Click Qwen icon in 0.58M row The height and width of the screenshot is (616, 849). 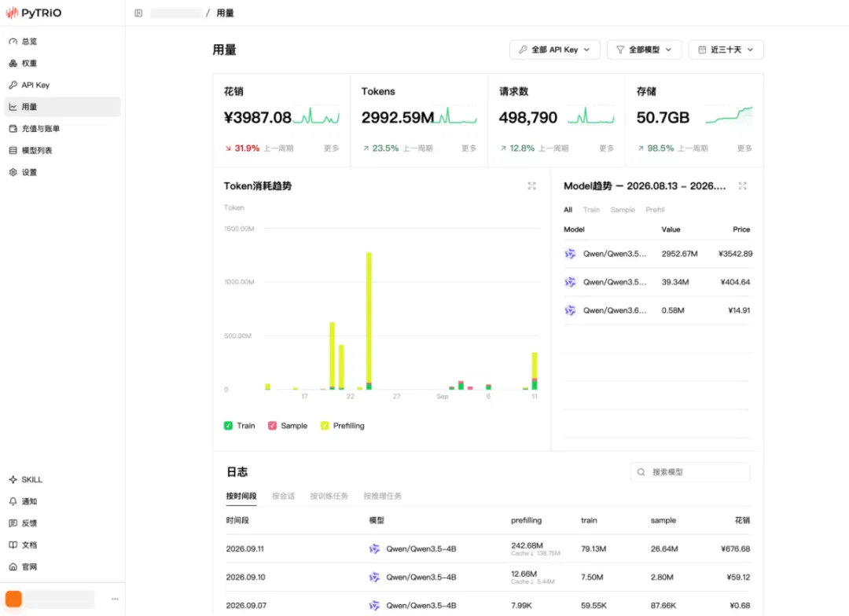(570, 310)
